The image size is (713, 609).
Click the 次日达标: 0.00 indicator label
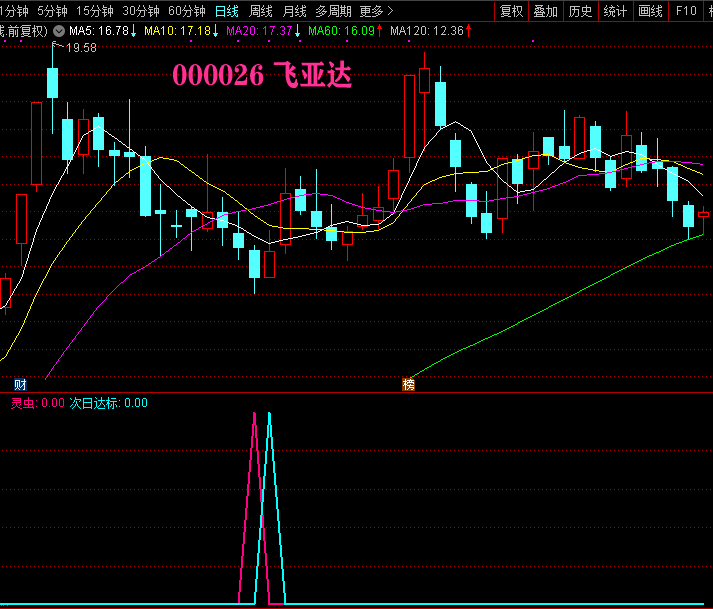pos(108,403)
